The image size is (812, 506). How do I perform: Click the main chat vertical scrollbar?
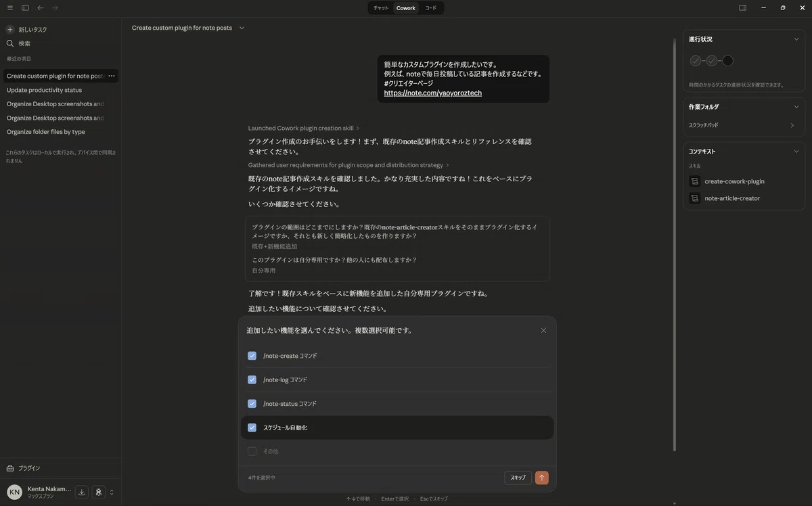click(x=673, y=244)
